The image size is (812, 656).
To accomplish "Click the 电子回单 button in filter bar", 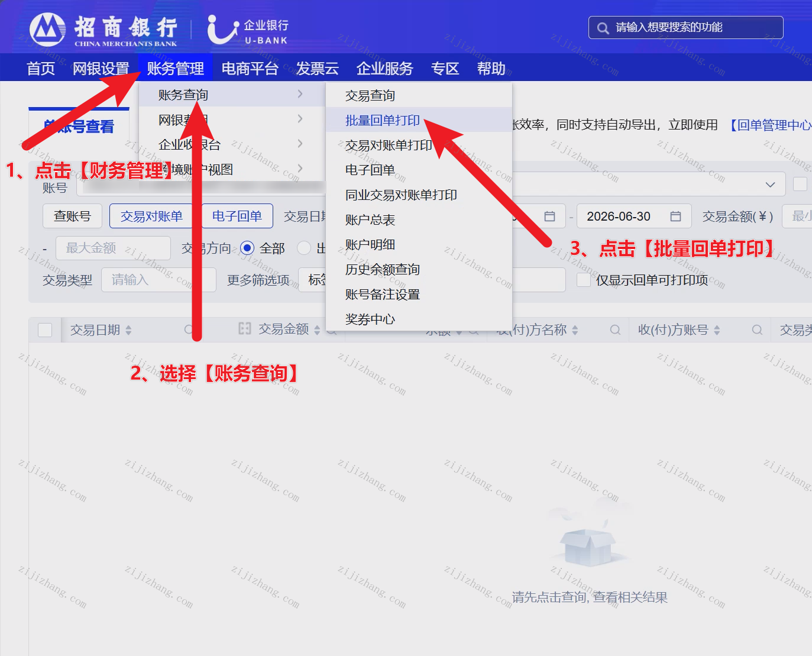I will 237,216.
